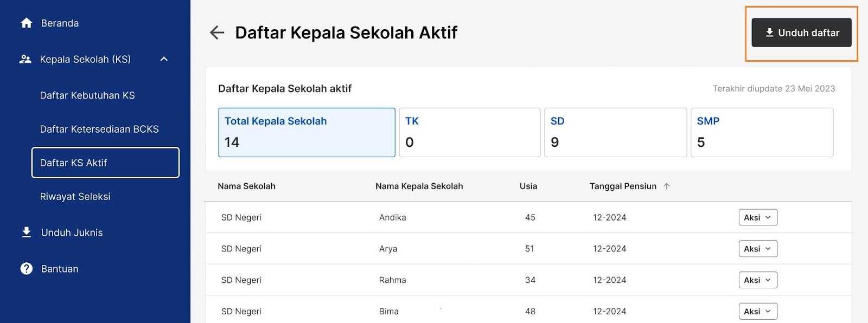Click the Unduh Juknis download icon
868x323 pixels.
26,232
